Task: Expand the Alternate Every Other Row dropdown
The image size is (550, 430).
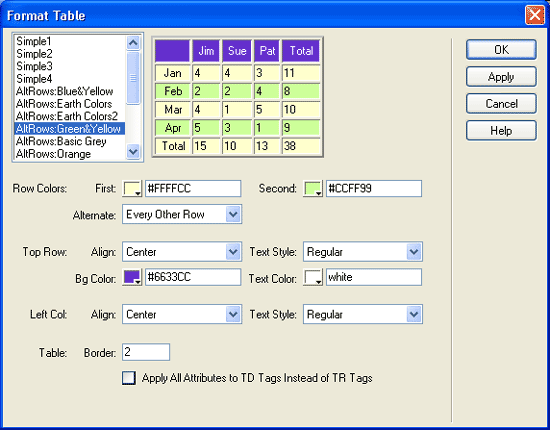Action: click(182, 214)
